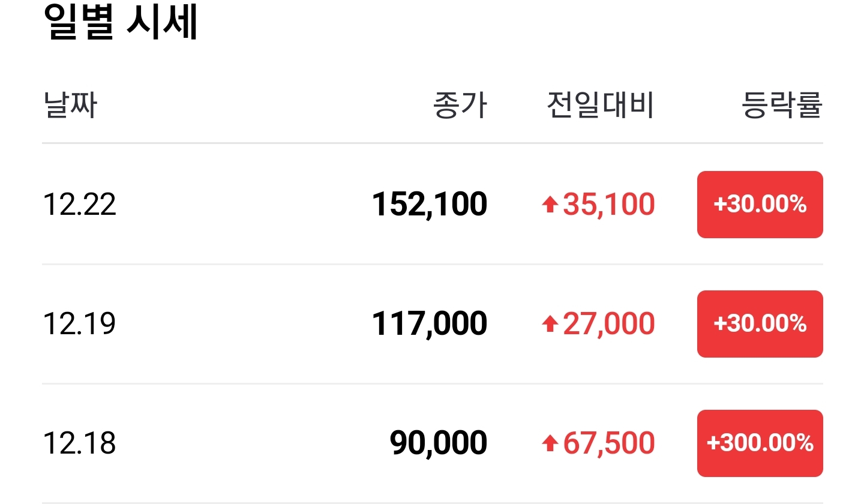Select the 종가 column header

pos(460,106)
